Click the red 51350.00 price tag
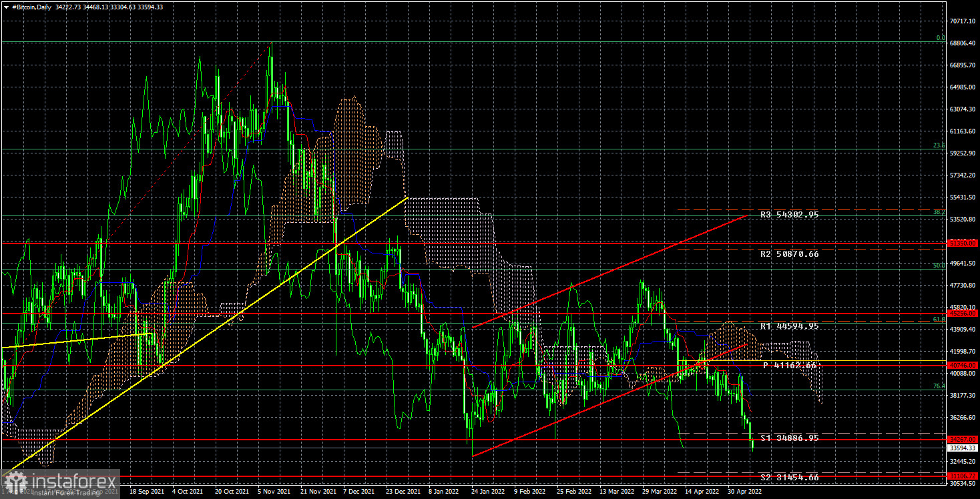The image size is (980, 499). click(963, 243)
